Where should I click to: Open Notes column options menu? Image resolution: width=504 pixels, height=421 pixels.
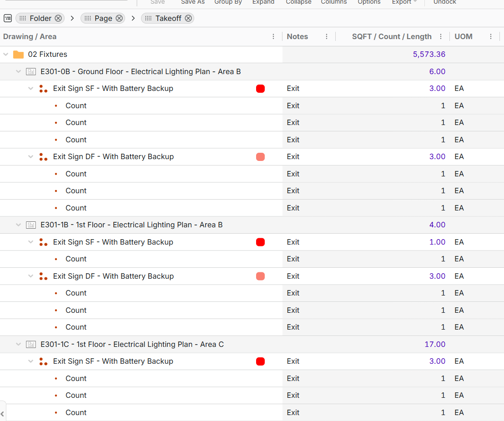[x=327, y=36]
